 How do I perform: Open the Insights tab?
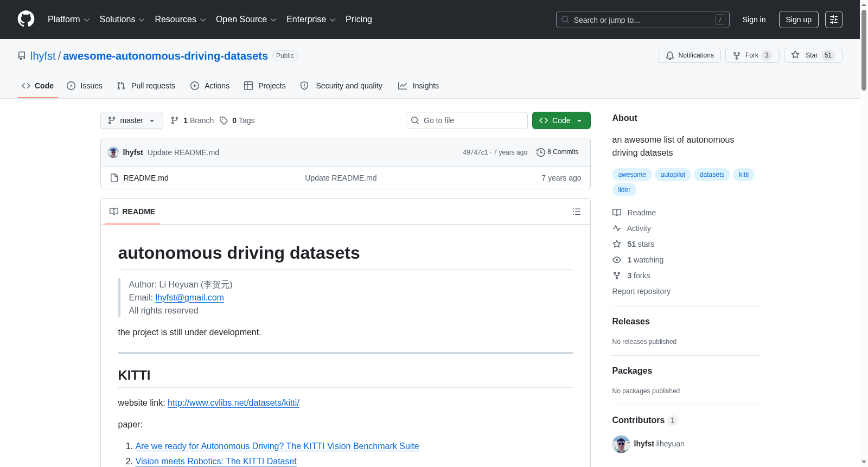click(418, 86)
